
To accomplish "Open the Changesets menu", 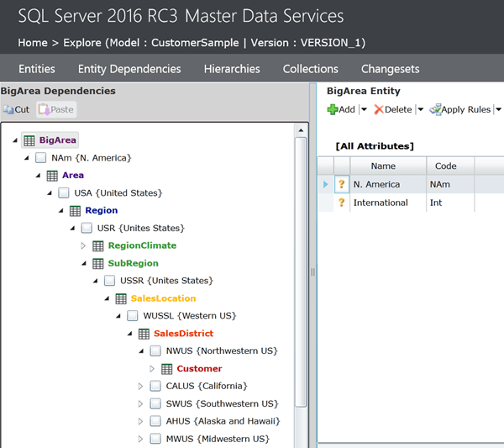I will pos(390,69).
